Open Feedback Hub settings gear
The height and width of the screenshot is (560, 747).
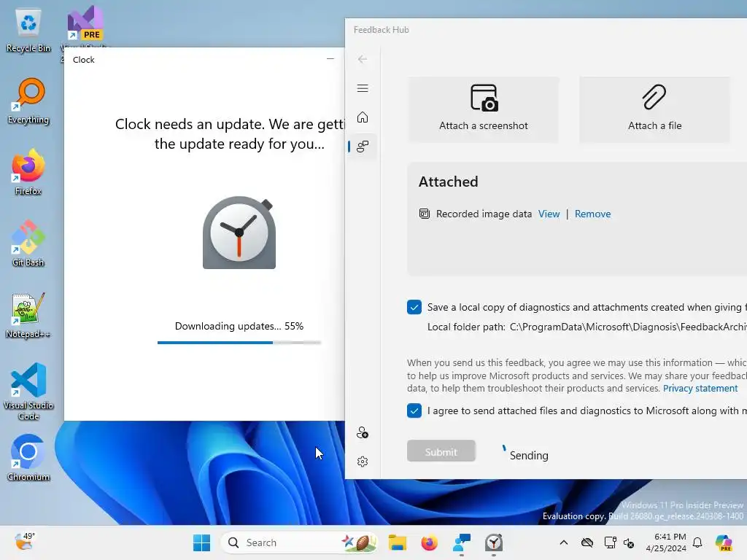363,462
